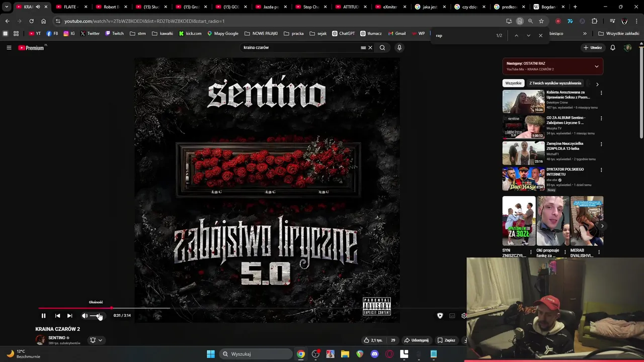Image resolution: width=644 pixels, height=362 pixels.
Task: Select the Wszystkie filter chip
Action: click(513, 83)
